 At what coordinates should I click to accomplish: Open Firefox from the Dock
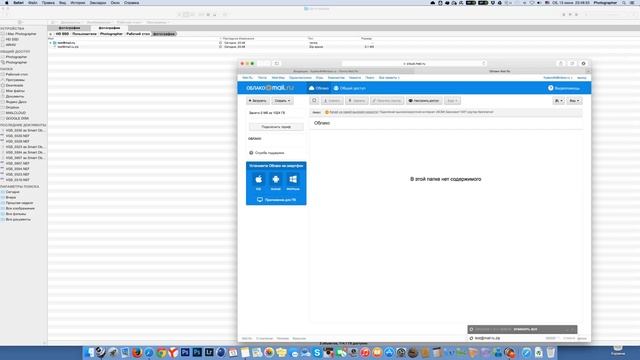click(x=137, y=352)
